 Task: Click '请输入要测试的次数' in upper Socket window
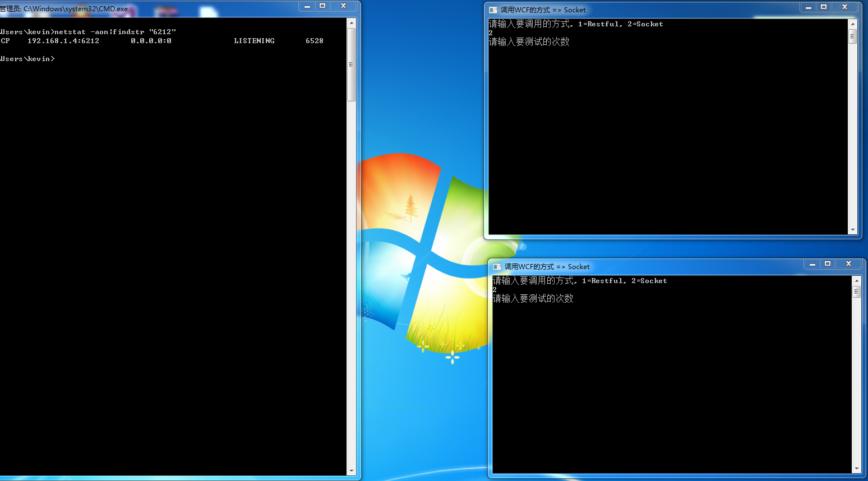529,42
